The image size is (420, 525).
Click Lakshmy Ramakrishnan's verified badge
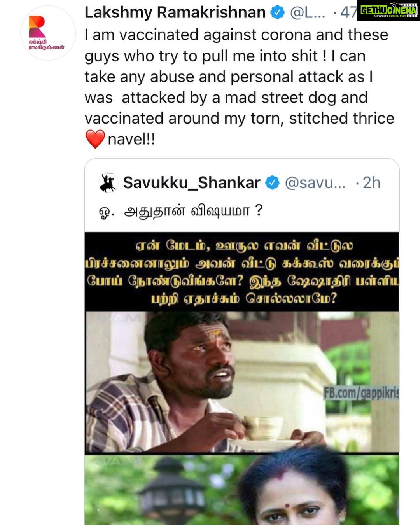tap(277, 12)
